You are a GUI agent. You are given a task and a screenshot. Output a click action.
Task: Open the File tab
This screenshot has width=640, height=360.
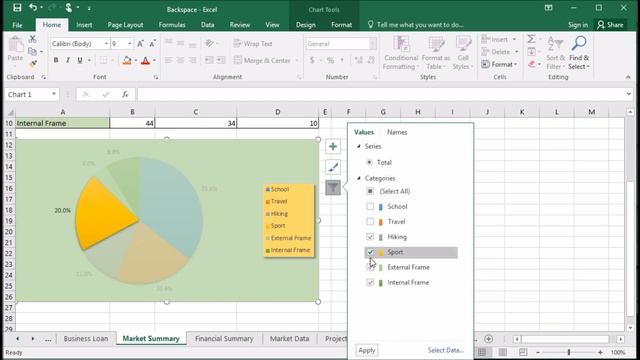coord(17,25)
